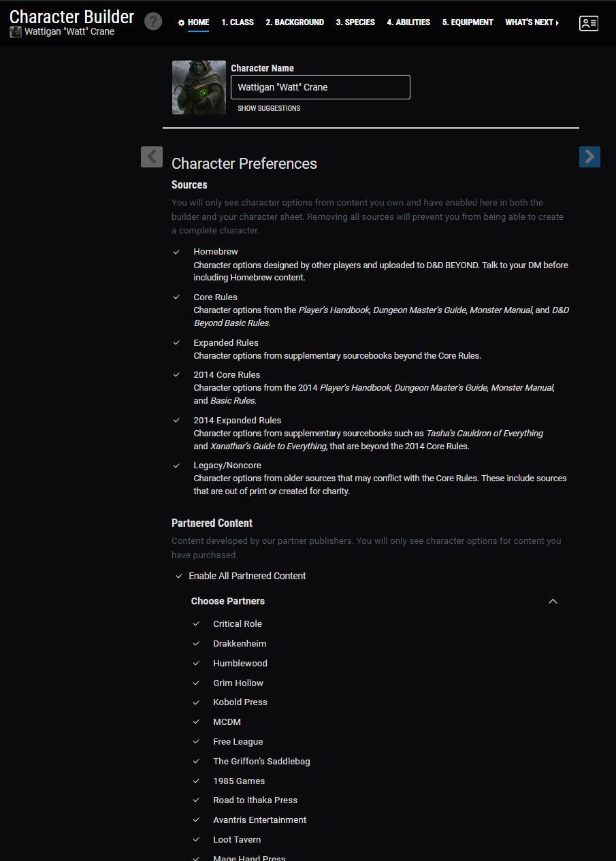Viewport: 616px width, 861px height.
Task: Click the character portrait thumbnail
Action: tap(199, 87)
